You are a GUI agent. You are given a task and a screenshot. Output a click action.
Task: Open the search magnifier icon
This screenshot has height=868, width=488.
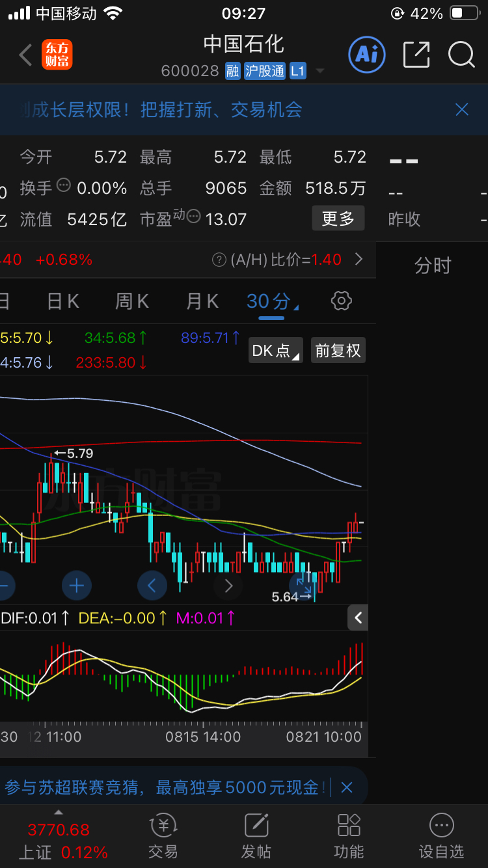[461, 55]
